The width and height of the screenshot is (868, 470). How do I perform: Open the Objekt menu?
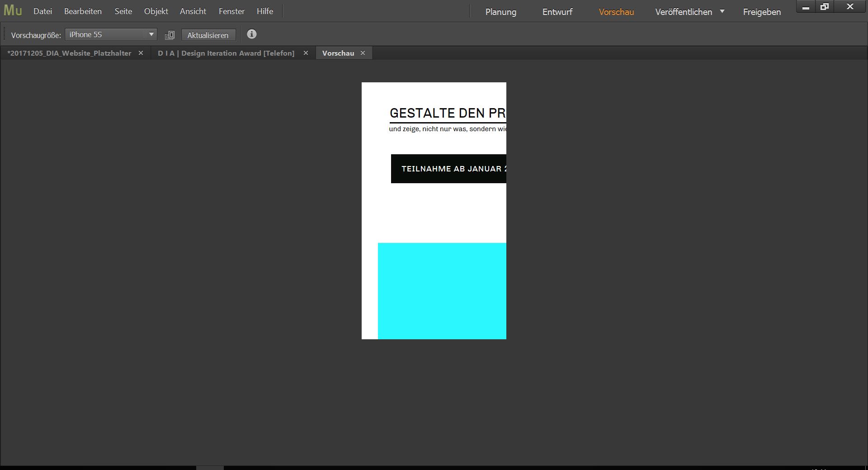[x=156, y=11]
